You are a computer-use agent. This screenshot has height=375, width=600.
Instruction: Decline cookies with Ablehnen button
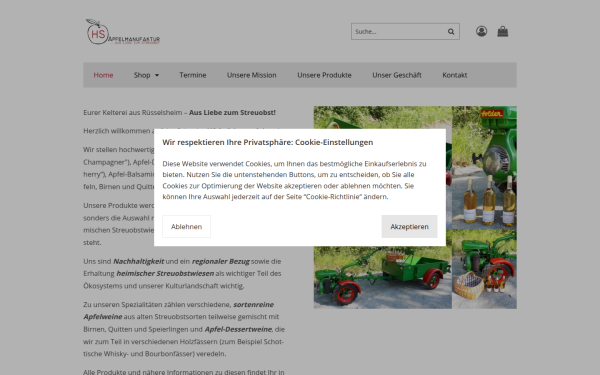pos(186,227)
